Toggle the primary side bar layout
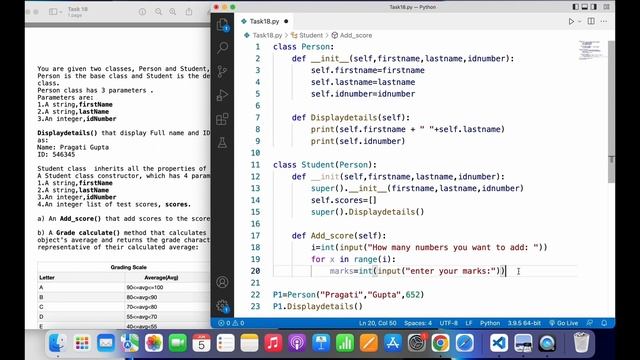640x360 pixels. click(576, 7)
